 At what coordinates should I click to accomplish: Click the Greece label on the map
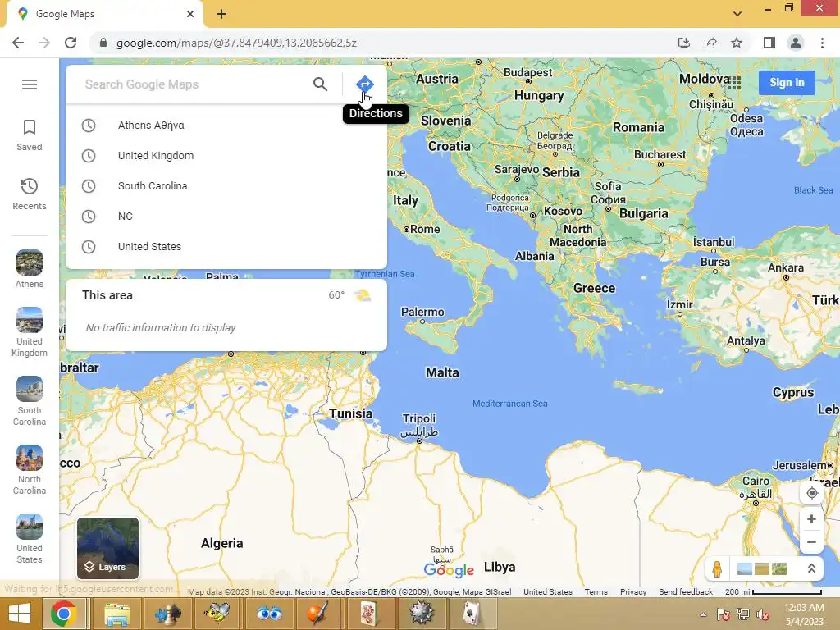click(594, 288)
